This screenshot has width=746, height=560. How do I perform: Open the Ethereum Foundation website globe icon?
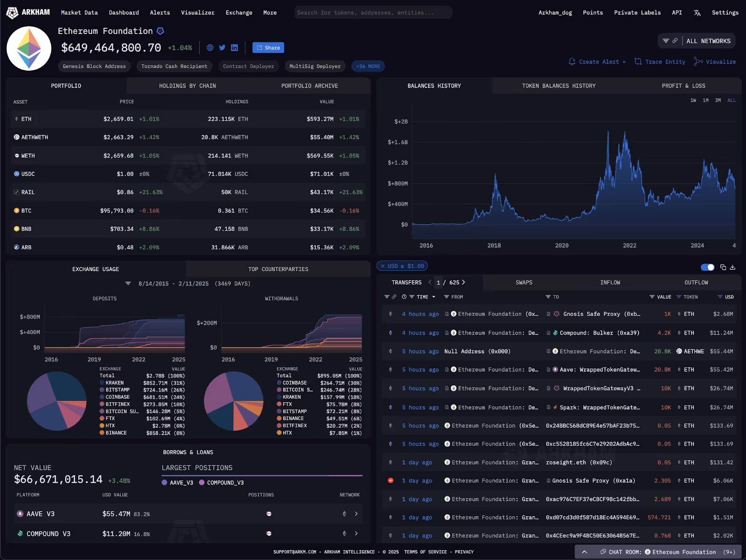pos(210,48)
